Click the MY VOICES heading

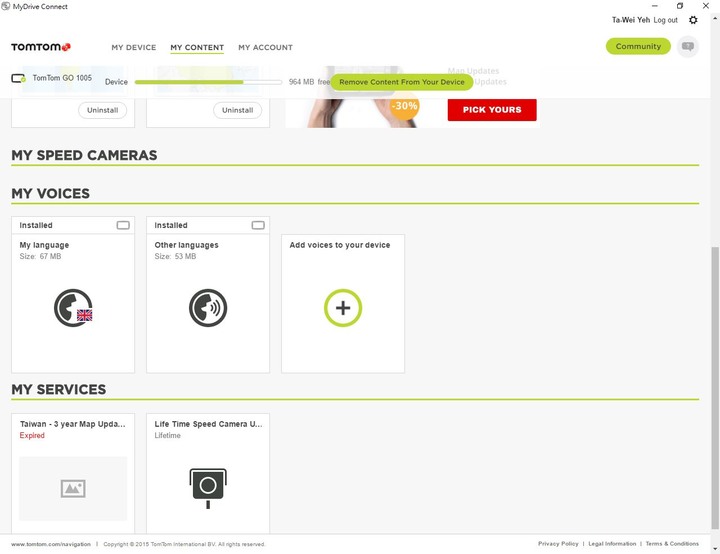(51, 193)
